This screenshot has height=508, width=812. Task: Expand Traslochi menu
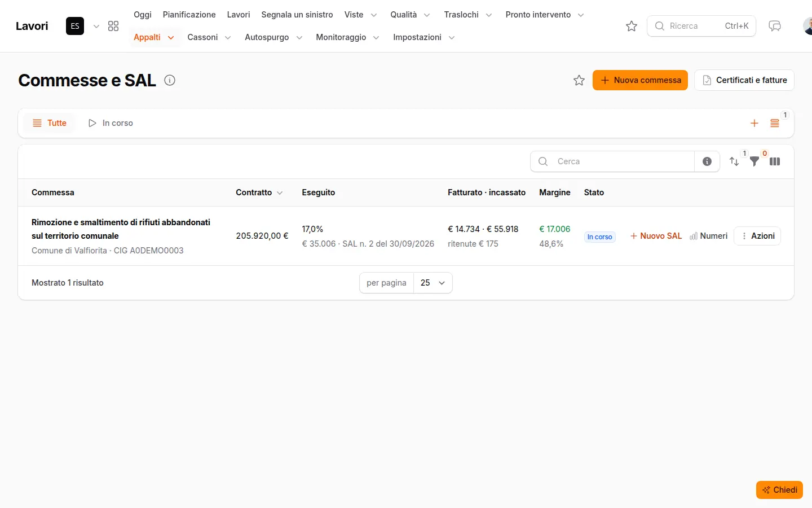tap(468, 15)
